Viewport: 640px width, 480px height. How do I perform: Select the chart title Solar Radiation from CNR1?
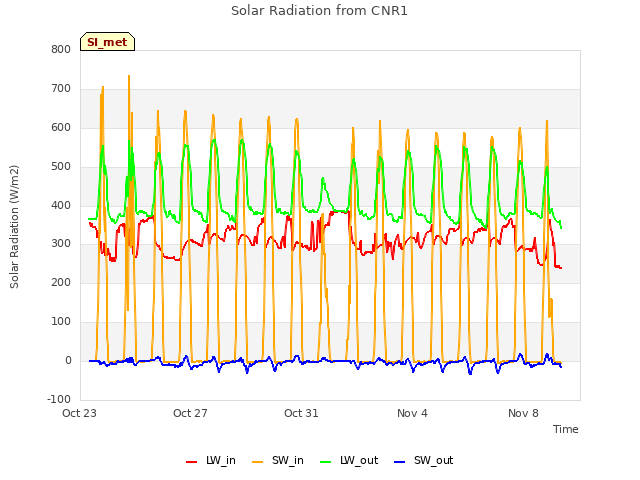click(x=319, y=11)
